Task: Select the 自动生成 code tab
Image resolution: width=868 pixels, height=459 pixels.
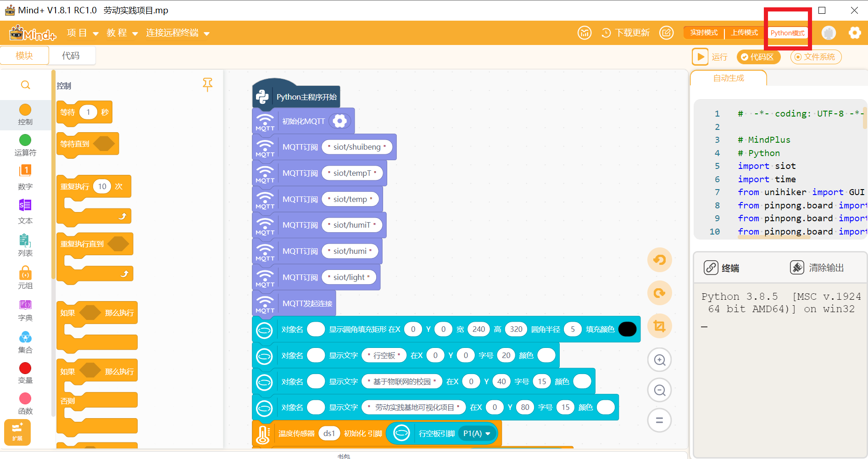Action: (x=729, y=78)
